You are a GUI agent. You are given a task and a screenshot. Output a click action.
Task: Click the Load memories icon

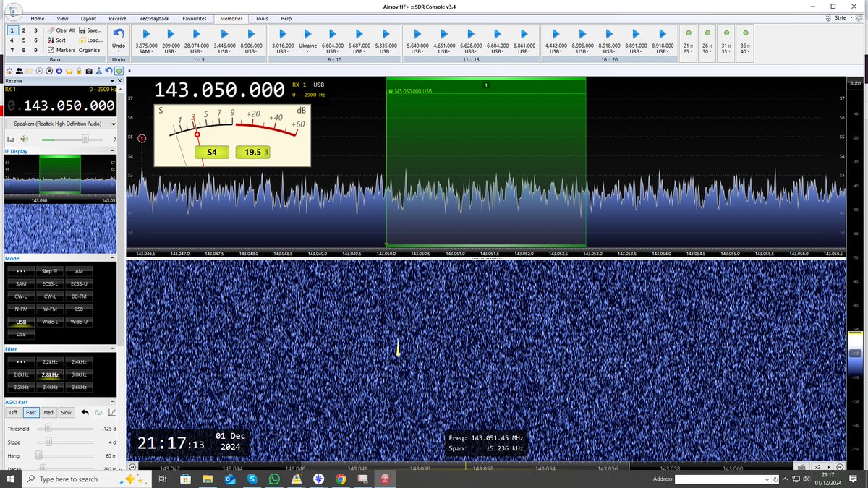pyautogui.click(x=82, y=40)
